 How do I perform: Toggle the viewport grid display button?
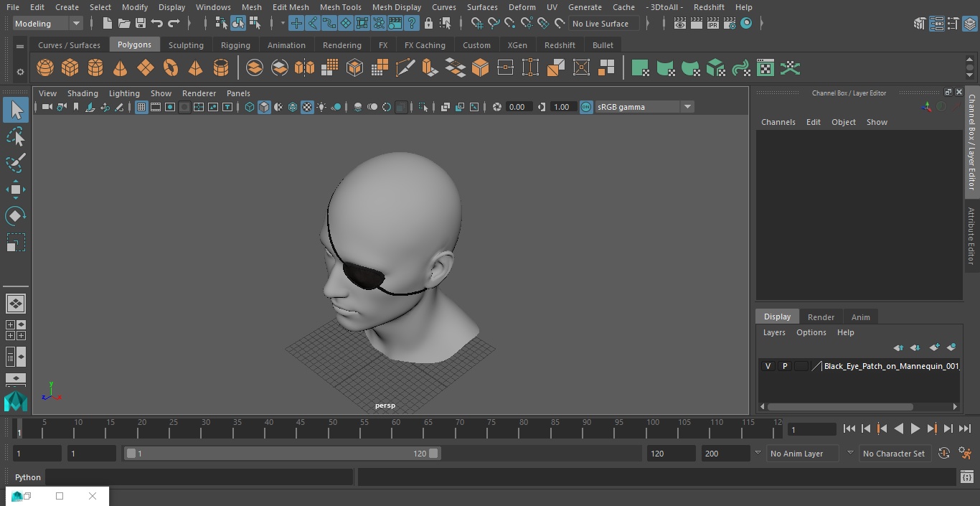click(141, 107)
